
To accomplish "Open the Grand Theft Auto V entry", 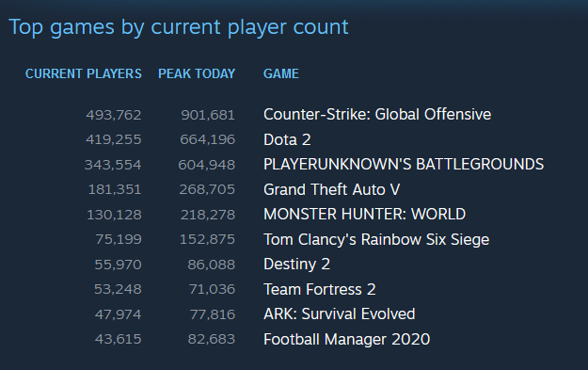I will pos(332,189).
